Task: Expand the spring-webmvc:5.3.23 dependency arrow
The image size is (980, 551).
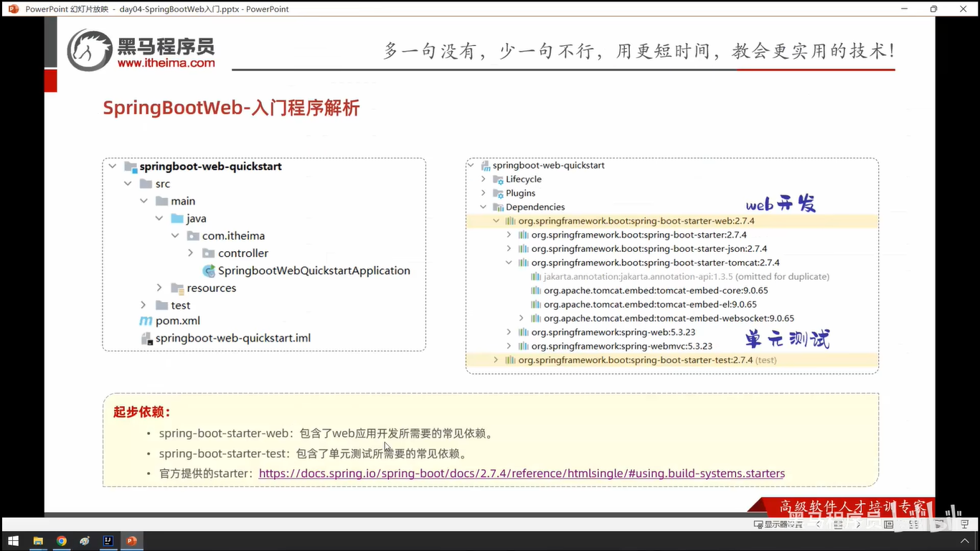Action: (x=509, y=346)
